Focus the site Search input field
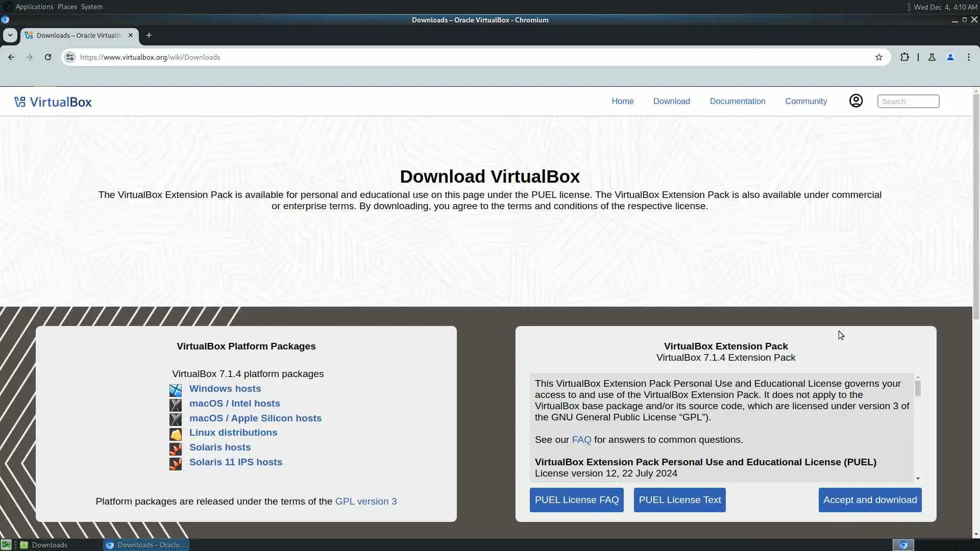The image size is (980, 551). point(908,101)
